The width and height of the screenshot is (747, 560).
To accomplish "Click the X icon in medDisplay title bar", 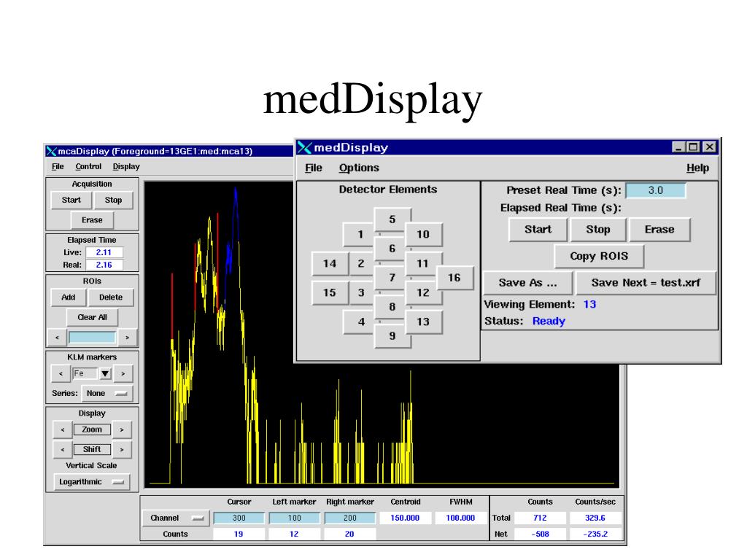I will (x=304, y=147).
